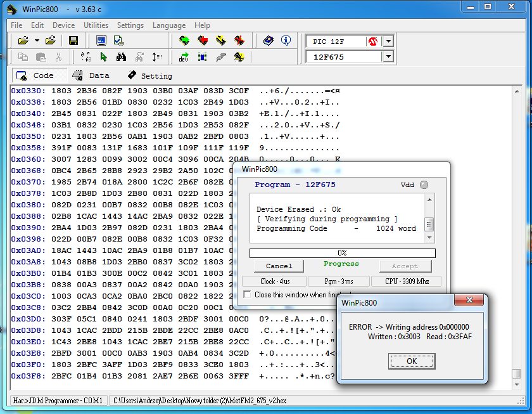Tick 'Close this window when finished' checkbox

248,294
